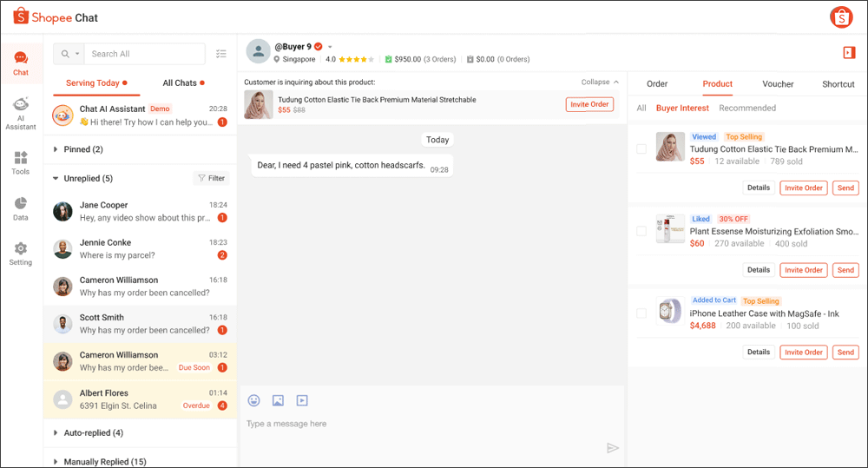Open the dropdown next to Buyer 9
This screenshot has width=868, height=468.
(x=330, y=47)
